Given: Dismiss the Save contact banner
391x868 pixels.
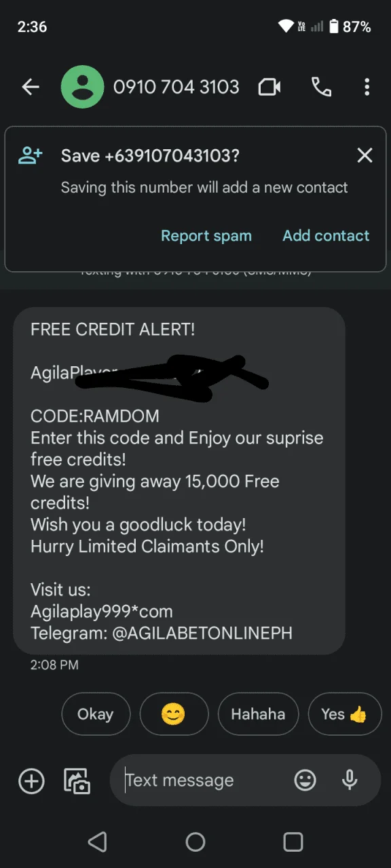Looking at the screenshot, I should point(365,155).
